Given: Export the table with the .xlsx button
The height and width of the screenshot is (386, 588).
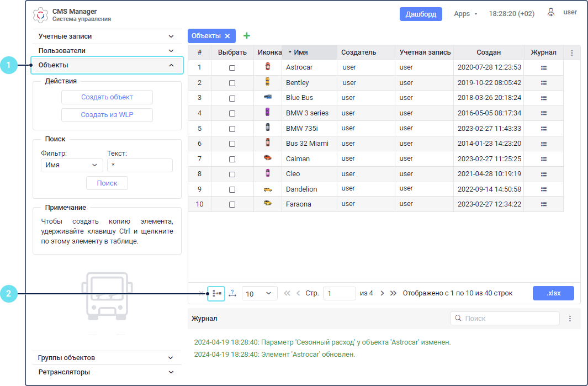Looking at the screenshot, I should tap(553, 293).
